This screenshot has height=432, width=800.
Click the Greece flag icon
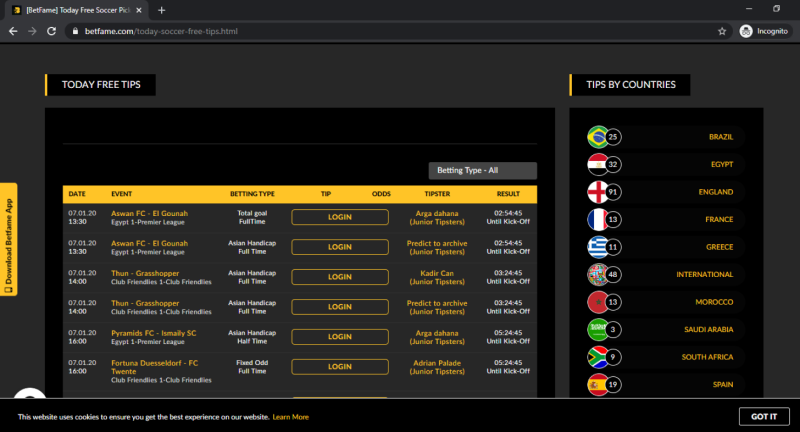(x=597, y=247)
